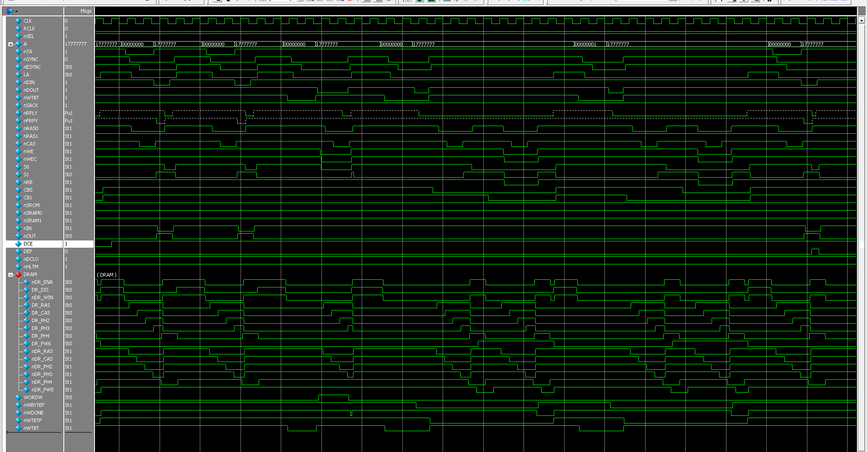Click the 00000001 address value in waveform
The image size is (868, 452).
[x=586, y=44]
